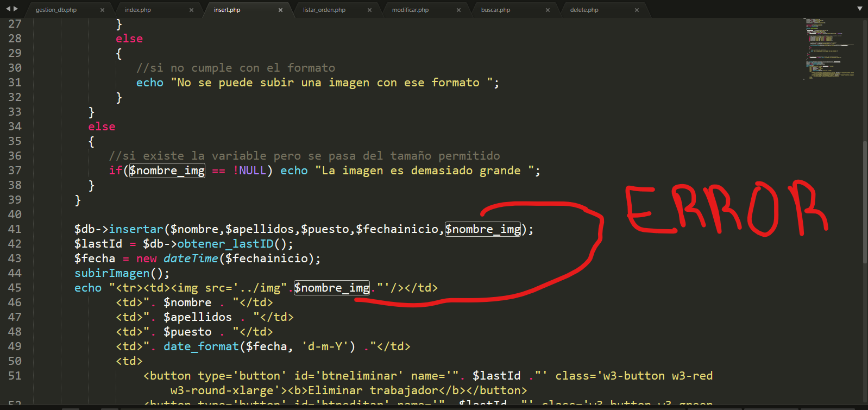Open the listar_orden.php tab
This screenshot has width=868, height=410.
coord(324,10)
